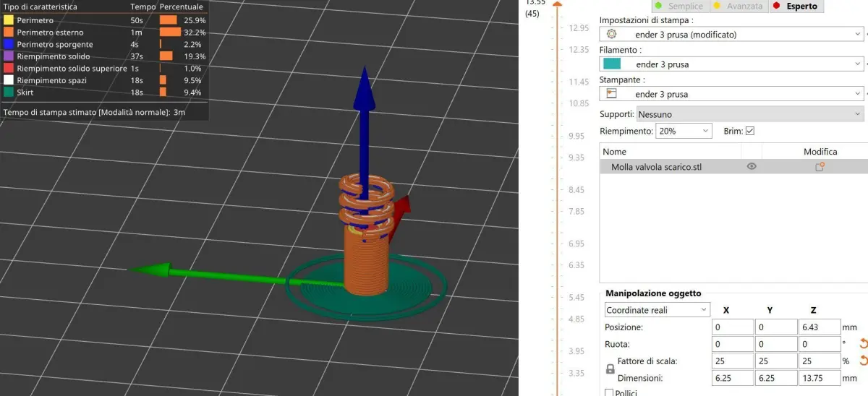The width and height of the screenshot is (868, 396).
Task: Click the Ruota Z input field
Action: tap(820, 344)
